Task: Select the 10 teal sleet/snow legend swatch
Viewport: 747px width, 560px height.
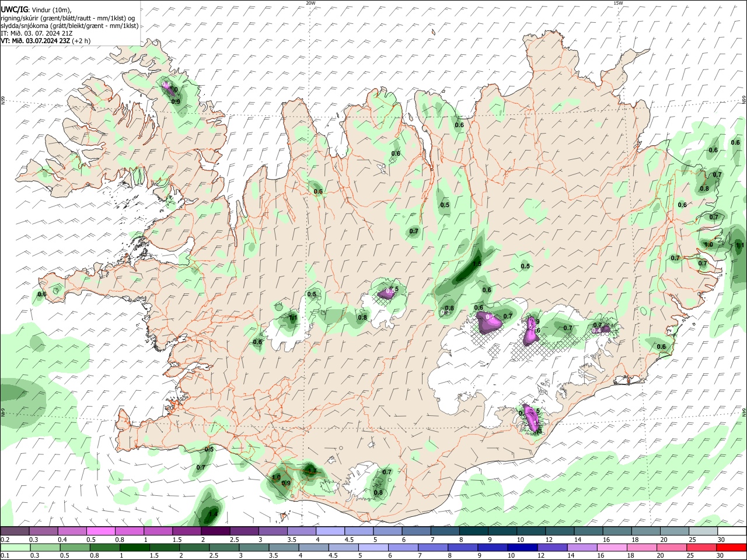Action: click(530, 531)
